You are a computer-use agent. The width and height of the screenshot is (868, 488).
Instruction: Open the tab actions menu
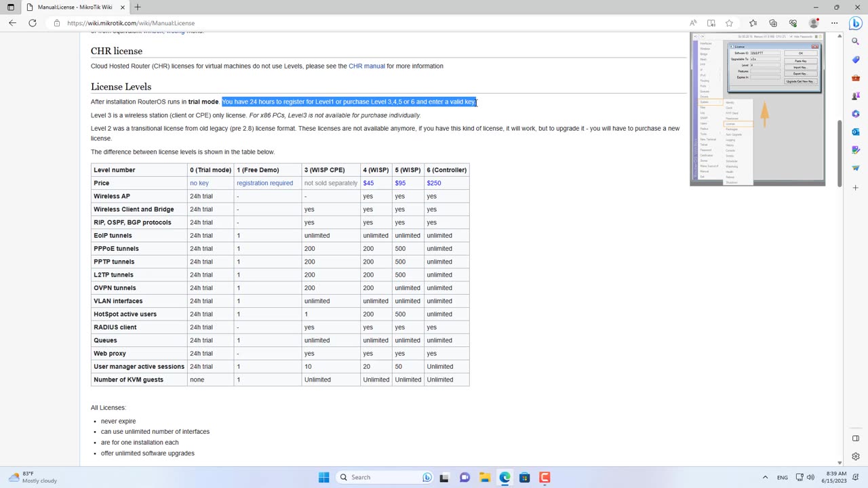point(11,7)
